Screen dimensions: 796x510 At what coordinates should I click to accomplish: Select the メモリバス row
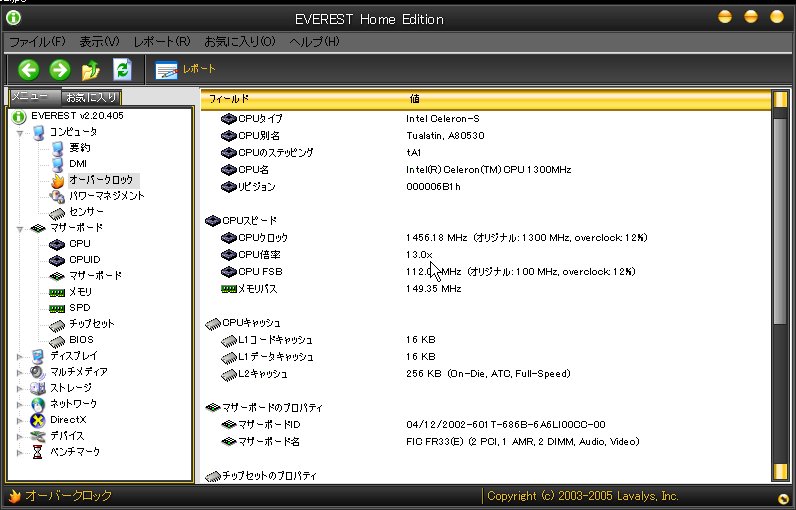[x=486, y=289]
